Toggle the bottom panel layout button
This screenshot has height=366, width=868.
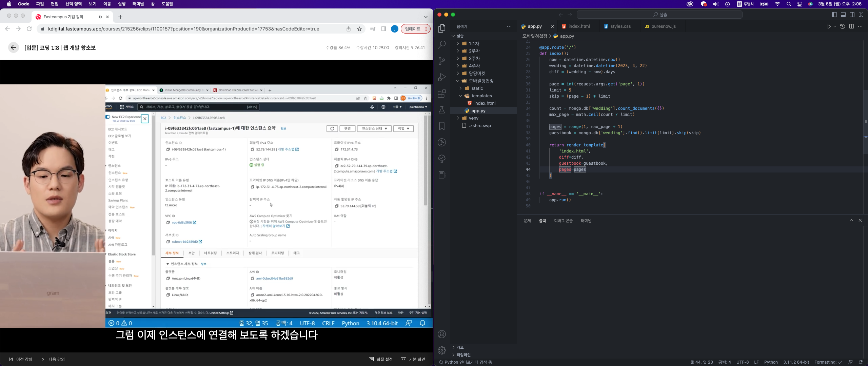coord(843,15)
